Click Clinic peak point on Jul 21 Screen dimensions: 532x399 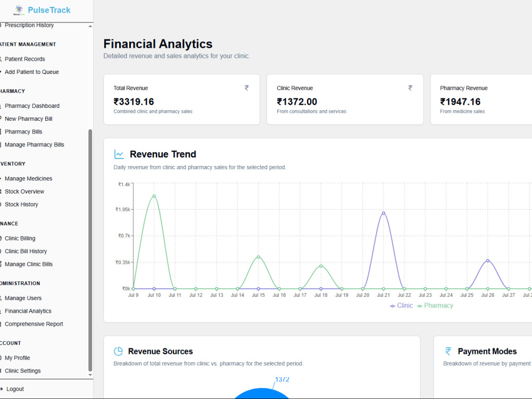pyautogui.click(x=384, y=213)
